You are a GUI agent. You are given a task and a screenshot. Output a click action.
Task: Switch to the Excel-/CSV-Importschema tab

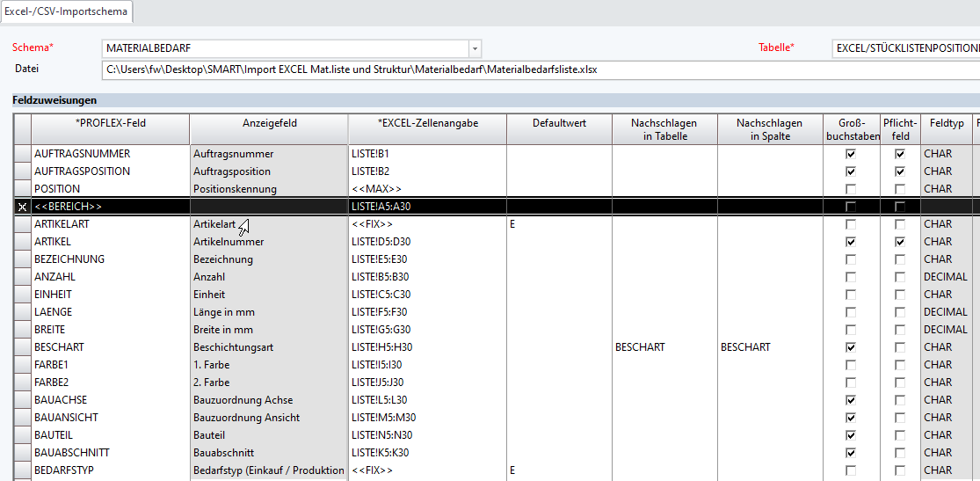point(68,11)
